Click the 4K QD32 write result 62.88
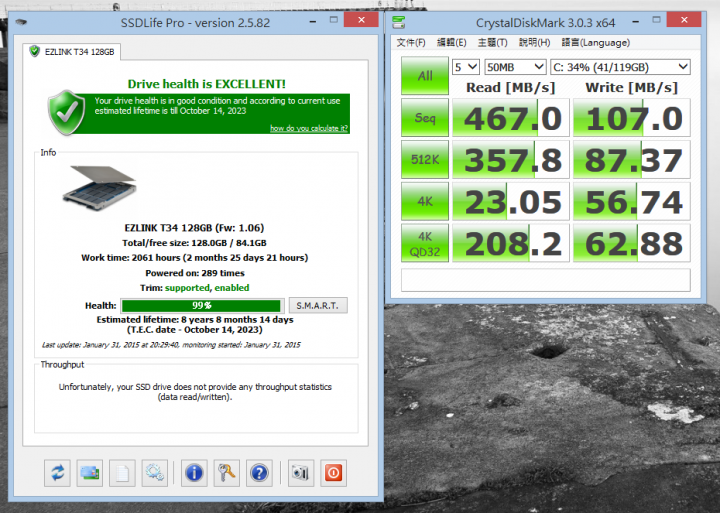This screenshot has width=720, height=513. click(x=631, y=243)
